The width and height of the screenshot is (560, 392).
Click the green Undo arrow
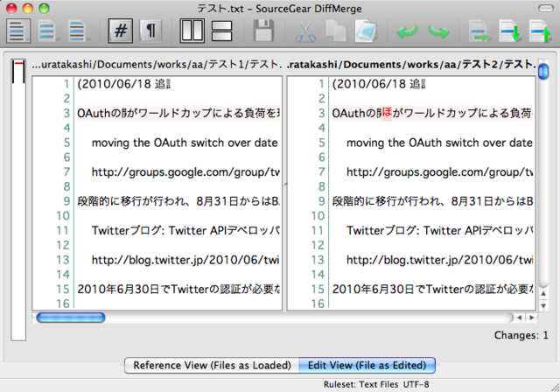tap(407, 31)
